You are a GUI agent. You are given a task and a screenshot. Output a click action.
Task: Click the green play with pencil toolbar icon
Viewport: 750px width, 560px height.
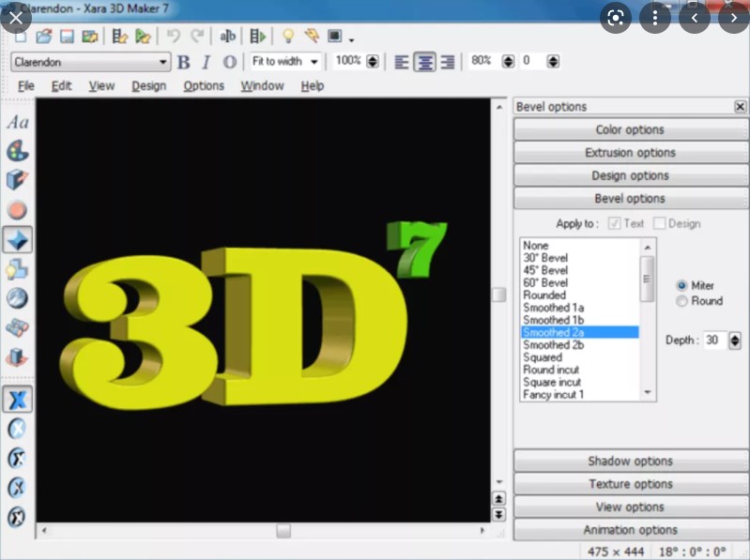[x=143, y=37]
